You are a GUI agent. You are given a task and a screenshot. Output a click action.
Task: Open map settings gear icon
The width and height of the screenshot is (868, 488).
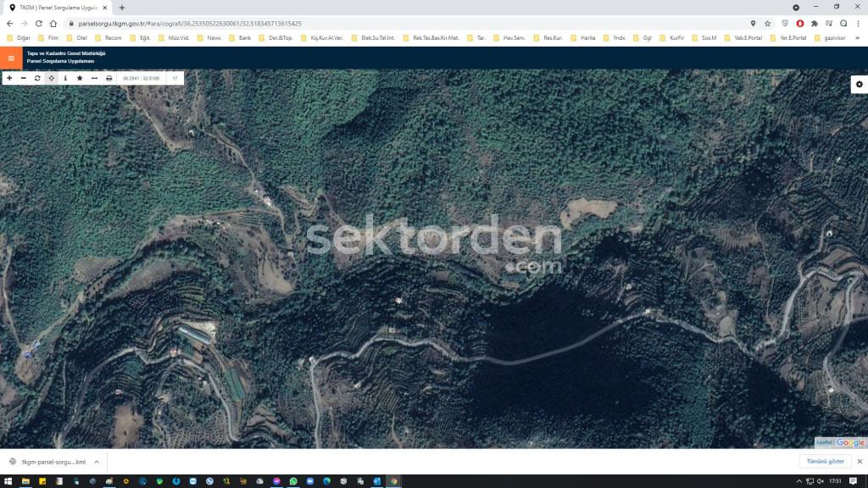860,84
